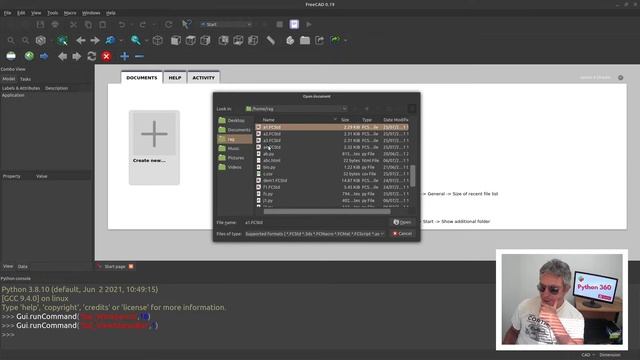The image size is (640, 360).
Task: Click the Create new document thumbnail
Action: coord(154,147)
